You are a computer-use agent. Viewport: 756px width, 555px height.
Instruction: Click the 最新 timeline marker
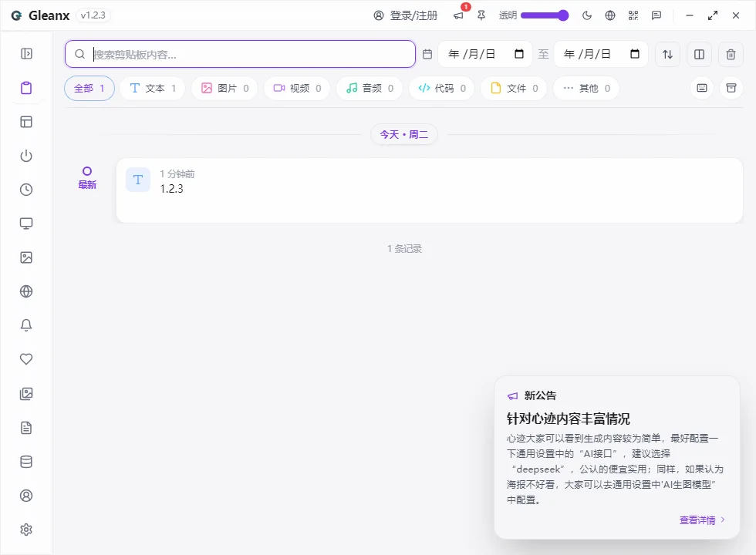pyautogui.click(x=87, y=178)
